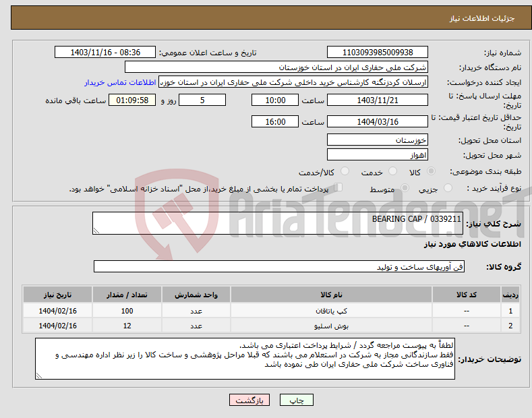
Task: Click the delivery city field اهواز
Action: 378,154
